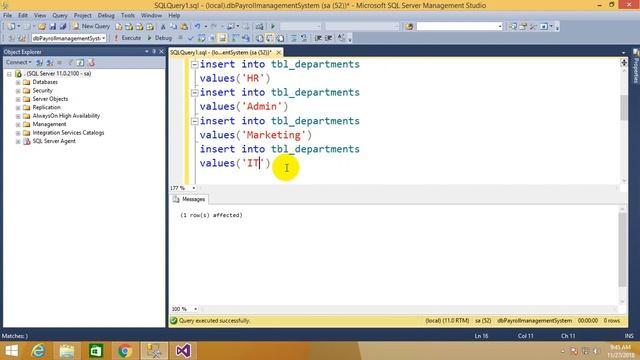Select the SQLQuery1.sql document tab
640x360 pixels.
tap(221, 53)
